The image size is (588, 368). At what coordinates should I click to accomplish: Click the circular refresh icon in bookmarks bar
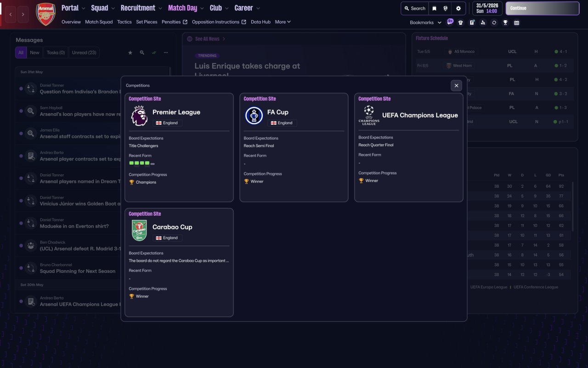coord(494,23)
